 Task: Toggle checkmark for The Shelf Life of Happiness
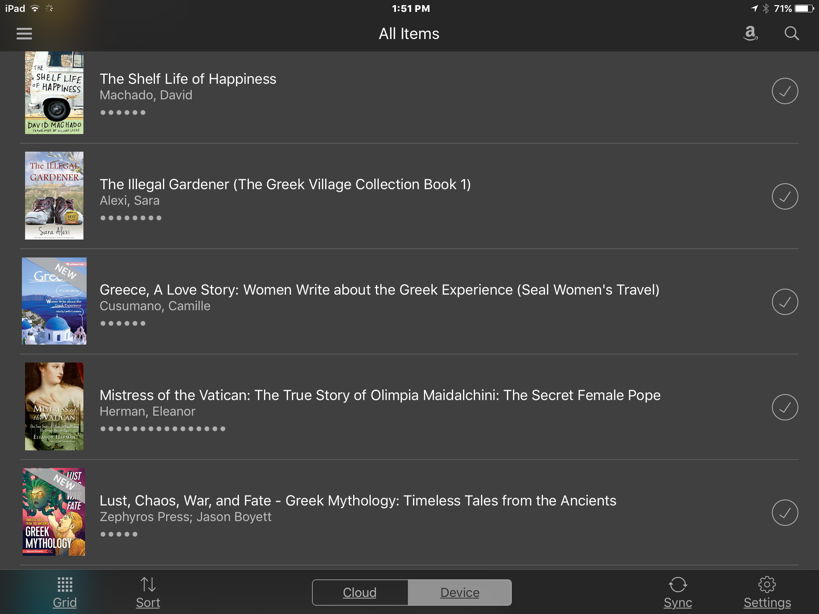[785, 91]
